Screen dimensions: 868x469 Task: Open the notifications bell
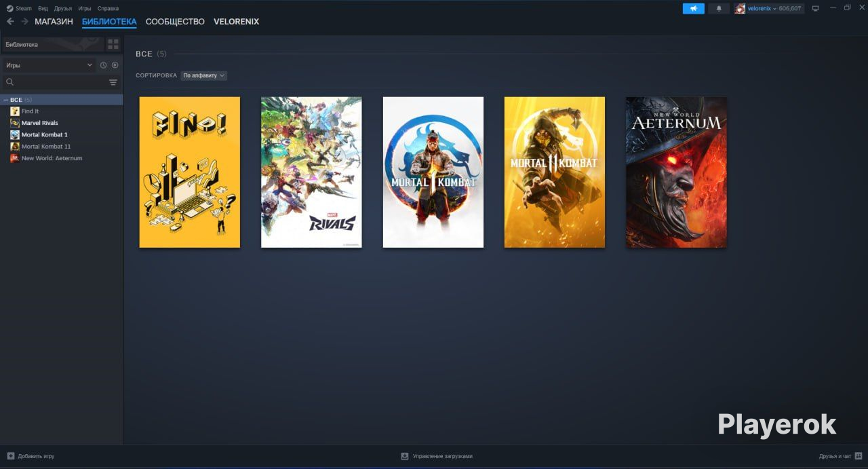tap(719, 9)
